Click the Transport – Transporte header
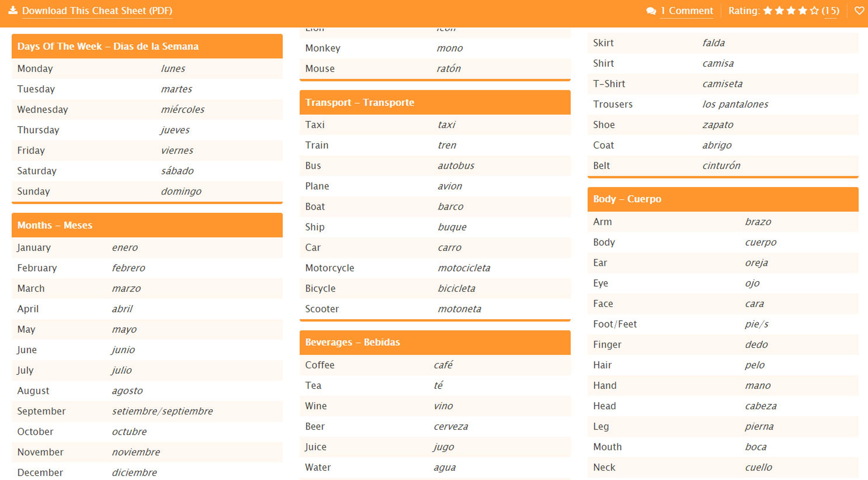 click(360, 102)
